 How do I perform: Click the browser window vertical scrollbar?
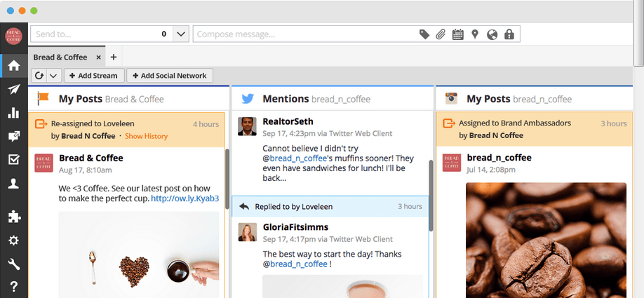(x=638, y=33)
